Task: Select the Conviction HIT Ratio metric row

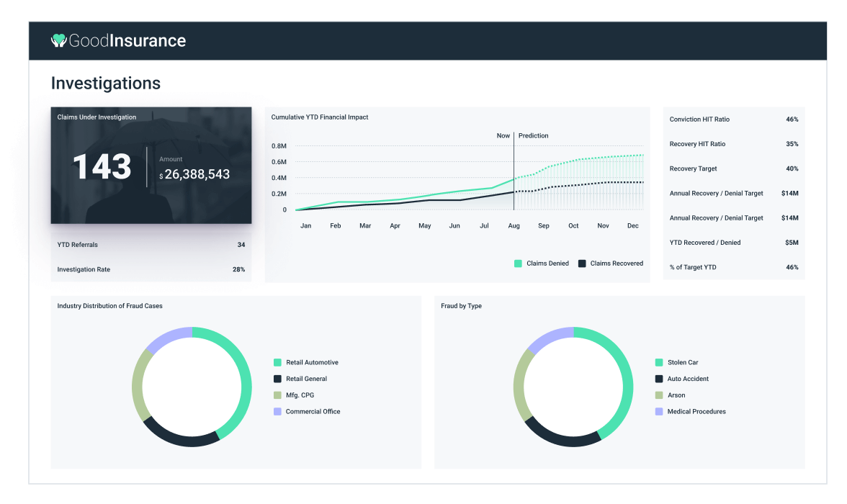Action: [733, 120]
